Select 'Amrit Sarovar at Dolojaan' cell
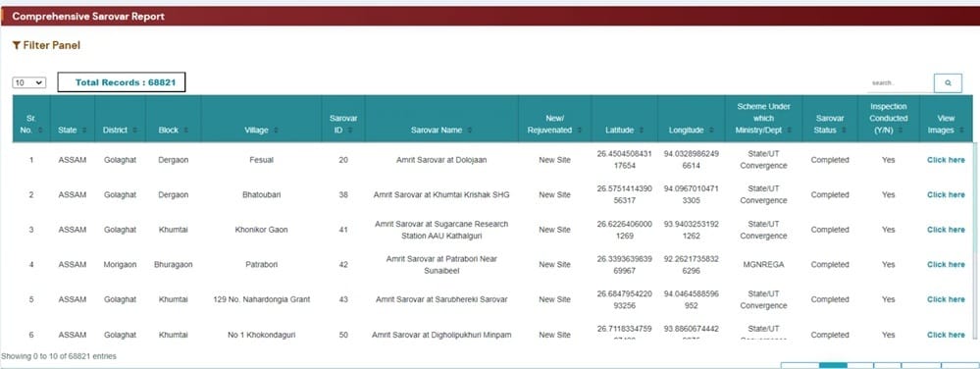 pos(441,160)
